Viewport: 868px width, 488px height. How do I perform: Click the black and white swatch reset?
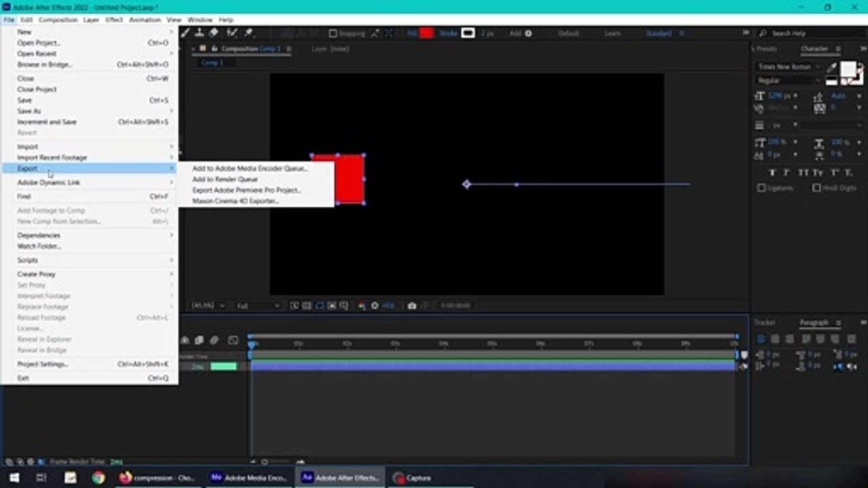[832, 81]
